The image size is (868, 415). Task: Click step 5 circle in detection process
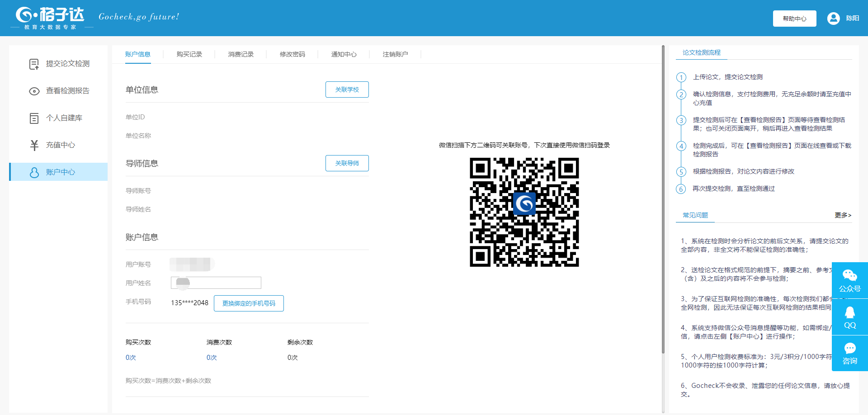coord(681,172)
